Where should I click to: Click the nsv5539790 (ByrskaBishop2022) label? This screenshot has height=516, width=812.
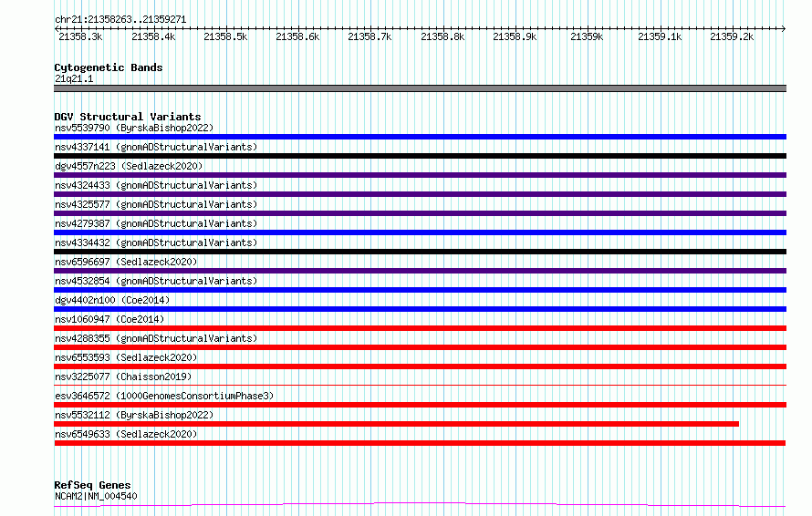click(x=134, y=128)
